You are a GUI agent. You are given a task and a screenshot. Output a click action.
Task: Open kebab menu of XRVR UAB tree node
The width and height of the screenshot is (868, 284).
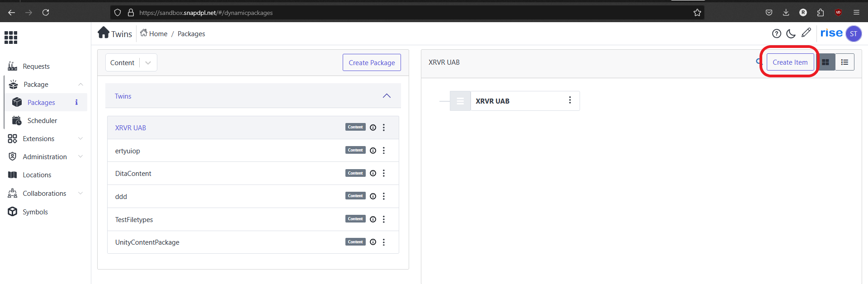[570, 100]
